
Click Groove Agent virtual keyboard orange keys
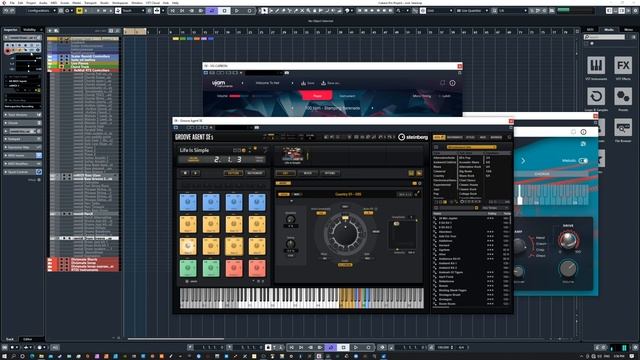click(347, 298)
